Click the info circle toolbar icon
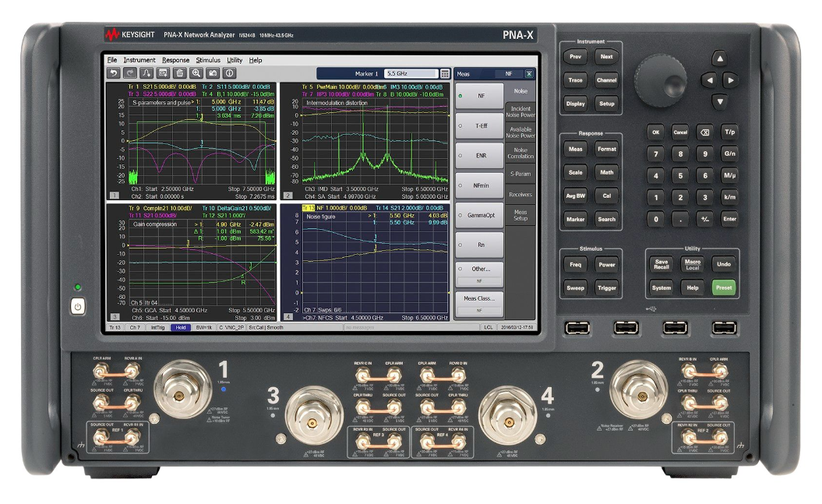The image size is (822, 504). (x=229, y=73)
